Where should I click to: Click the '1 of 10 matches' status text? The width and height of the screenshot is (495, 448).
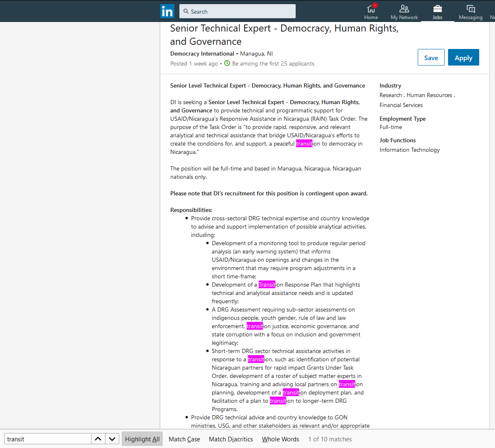pyautogui.click(x=330, y=439)
